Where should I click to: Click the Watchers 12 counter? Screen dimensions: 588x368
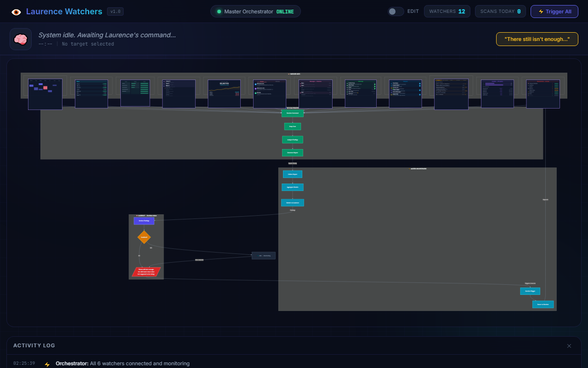(x=447, y=11)
